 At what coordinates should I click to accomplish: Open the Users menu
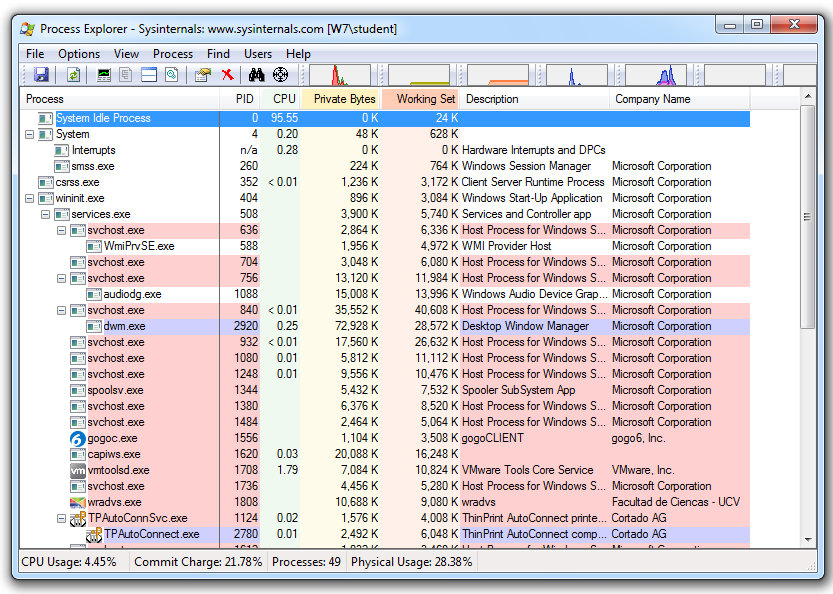tap(258, 54)
